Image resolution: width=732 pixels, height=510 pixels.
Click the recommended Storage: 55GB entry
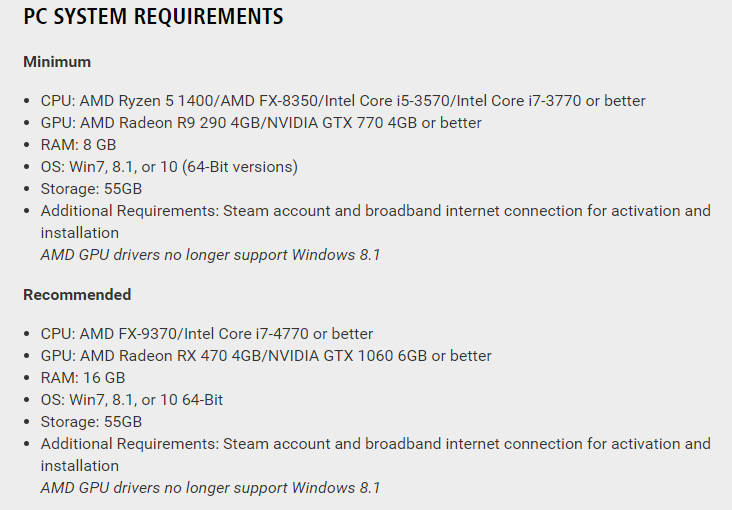[91, 422]
